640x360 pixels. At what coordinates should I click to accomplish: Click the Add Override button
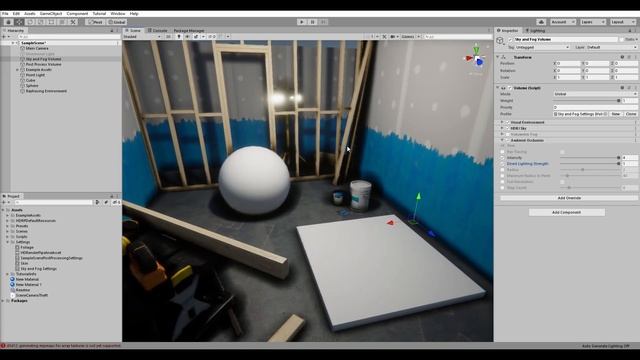(569, 198)
